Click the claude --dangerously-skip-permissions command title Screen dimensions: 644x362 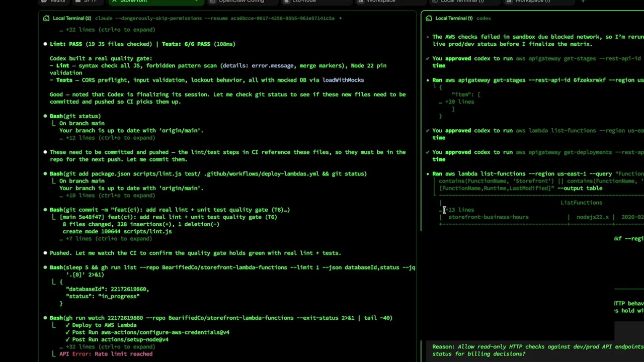[215, 18]
